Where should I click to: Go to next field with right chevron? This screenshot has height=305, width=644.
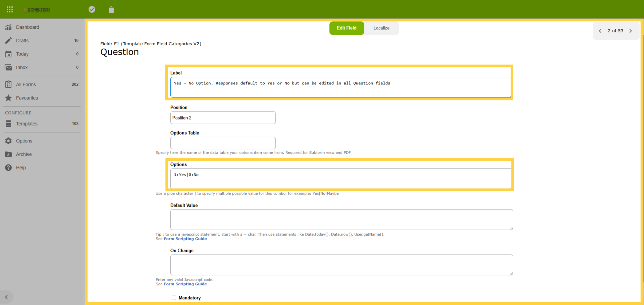click(x=631, y=31)
